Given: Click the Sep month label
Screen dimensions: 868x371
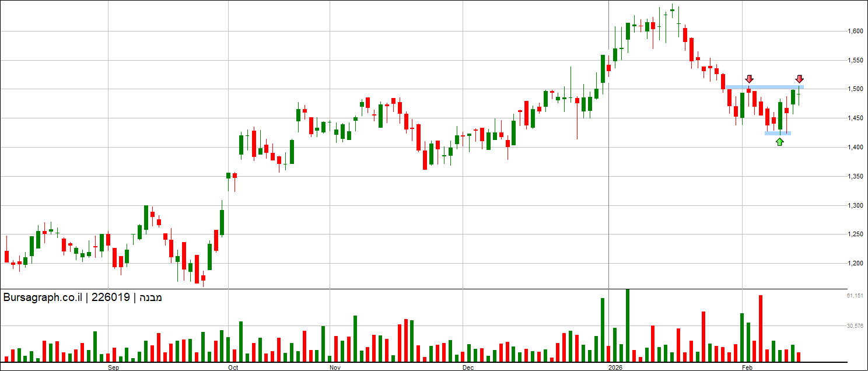Looking at the screenshot, I should [x=114, y=368].
